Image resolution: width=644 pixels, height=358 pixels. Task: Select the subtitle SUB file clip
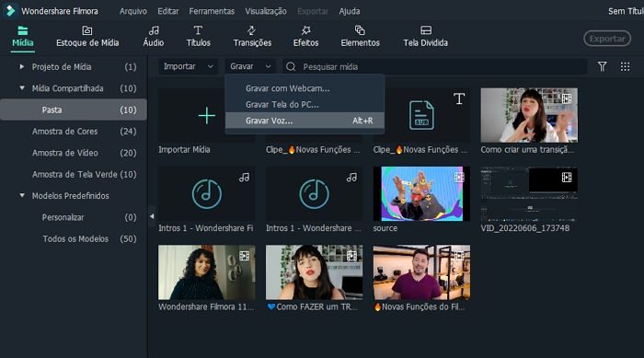(x=421, y=115)
